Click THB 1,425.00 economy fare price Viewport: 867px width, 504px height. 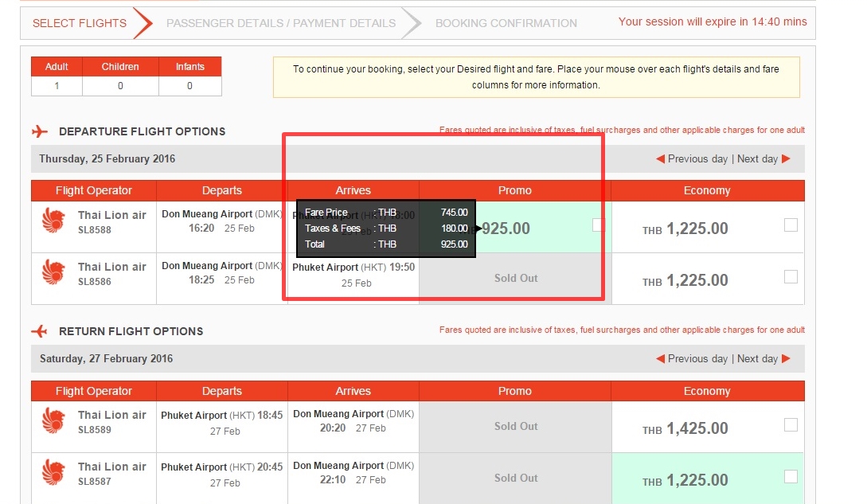pos(685,428)
